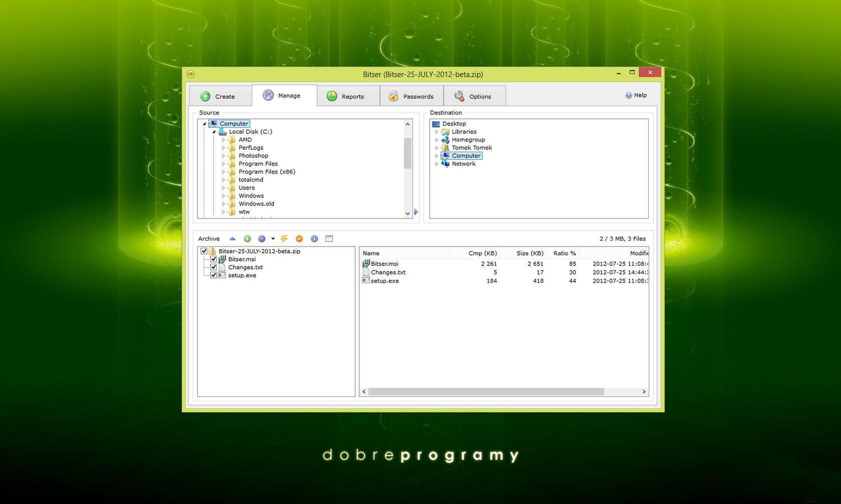
Task: Go to the Passwords tab
Action: [x=411, y=96]
